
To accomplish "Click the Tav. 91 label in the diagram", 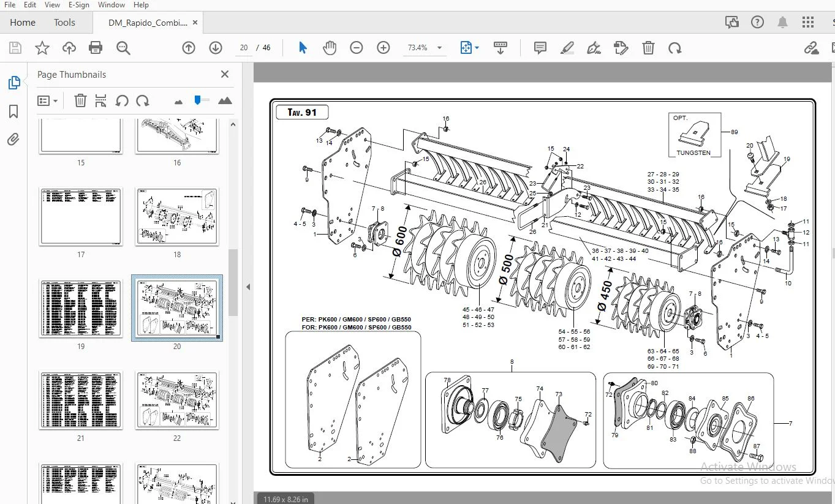I will (x=302, y=112).
